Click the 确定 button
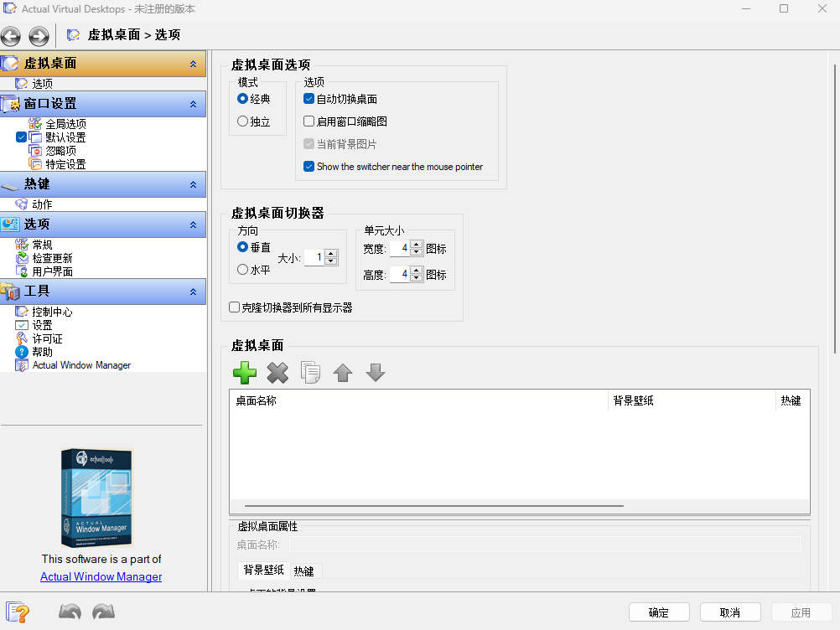Viewport: 840px width, 630px height. [659, 612]
